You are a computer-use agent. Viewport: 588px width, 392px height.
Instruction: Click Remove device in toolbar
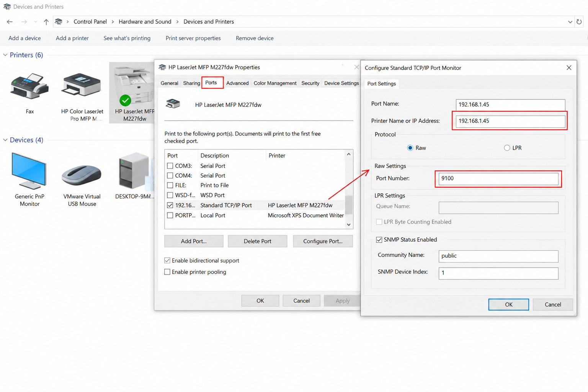pos(255,38)
